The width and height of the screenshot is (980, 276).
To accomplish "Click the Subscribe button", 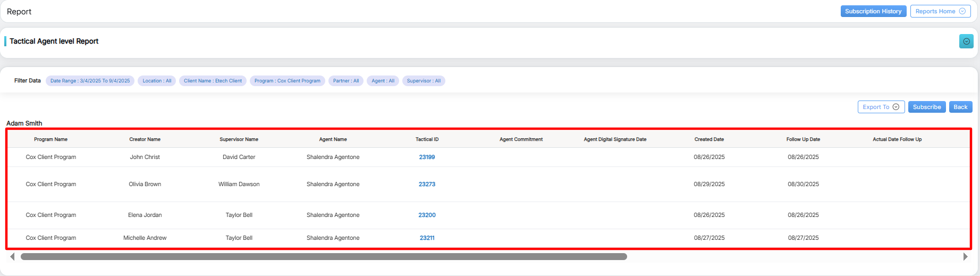I will pos(926,107).
